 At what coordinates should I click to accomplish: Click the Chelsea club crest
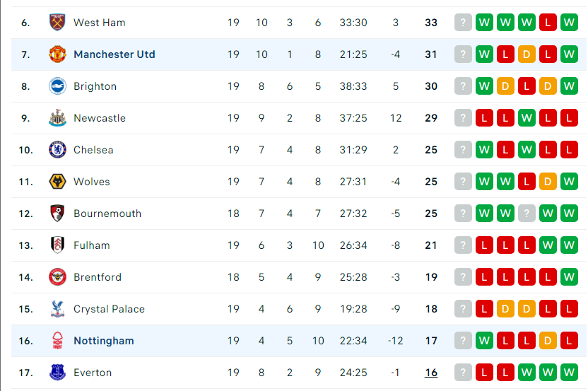(x=57, y=150)
